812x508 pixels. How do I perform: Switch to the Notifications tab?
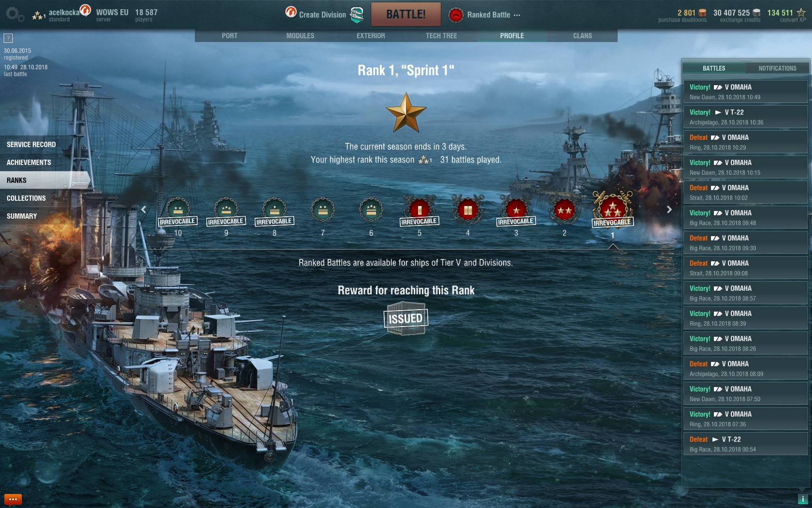pyautogui.click(x=777, y=68)
